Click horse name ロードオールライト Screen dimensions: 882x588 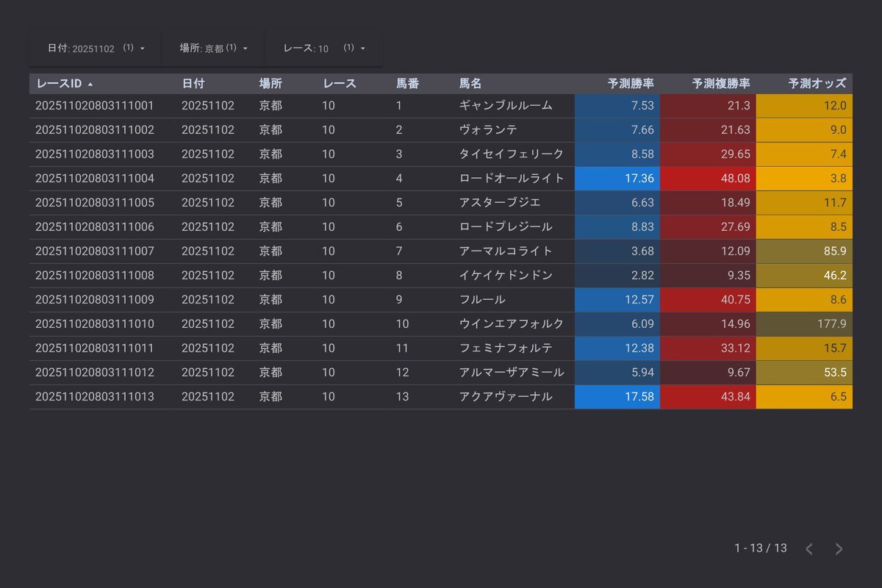click(x=511, y=179)
